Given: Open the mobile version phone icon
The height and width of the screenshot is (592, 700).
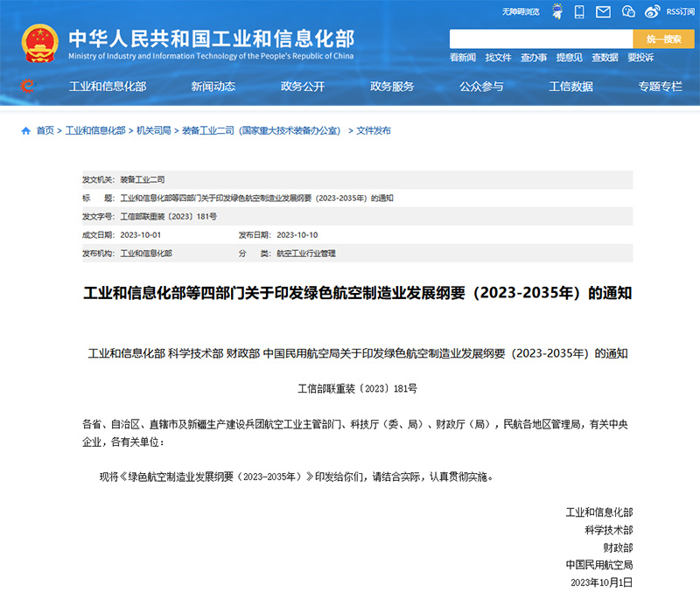Looking at the screenshot, I should tap(579, 11).
